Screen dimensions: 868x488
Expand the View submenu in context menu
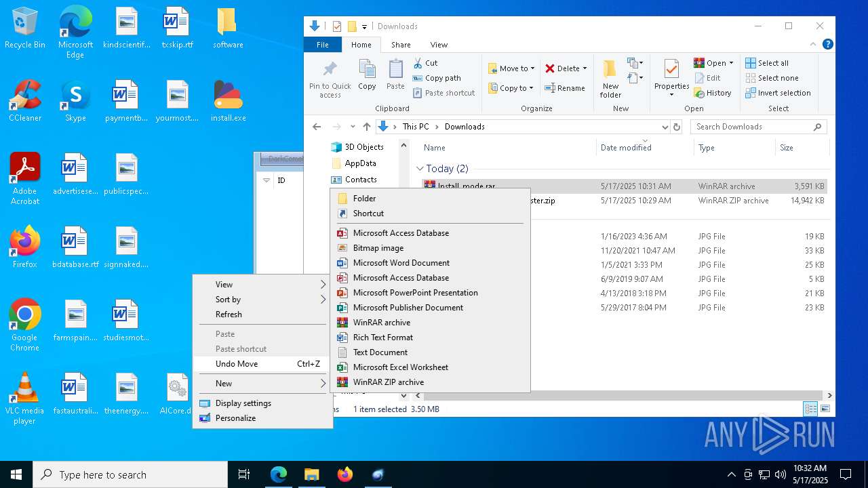(x=262, y=285)
